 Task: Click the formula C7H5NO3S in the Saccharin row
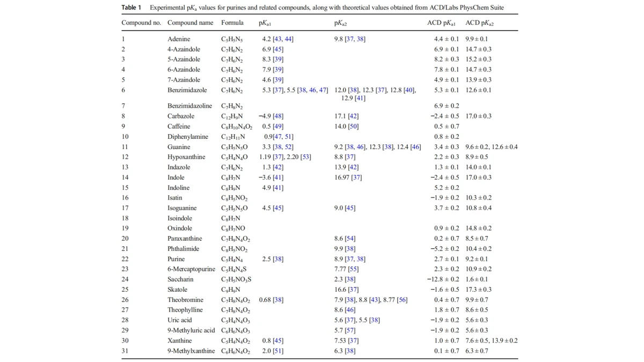click(x=236, y=279)
